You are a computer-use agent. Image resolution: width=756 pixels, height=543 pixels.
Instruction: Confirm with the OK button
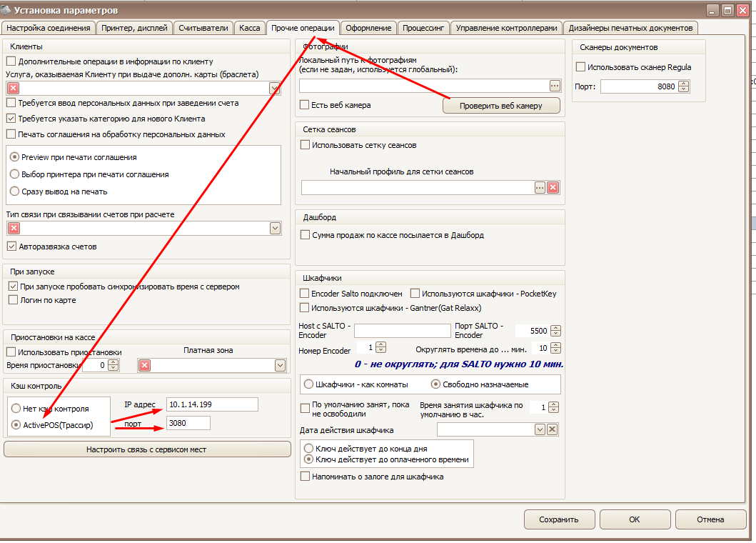pos(635,519)
